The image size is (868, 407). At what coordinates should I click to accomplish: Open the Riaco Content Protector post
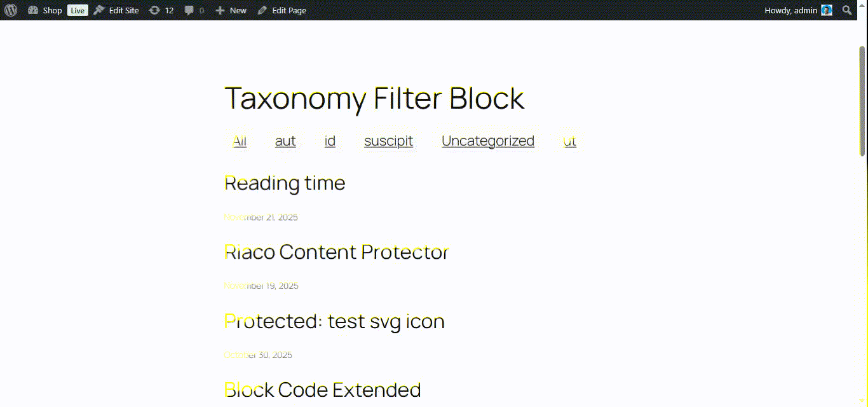[337, 252]
